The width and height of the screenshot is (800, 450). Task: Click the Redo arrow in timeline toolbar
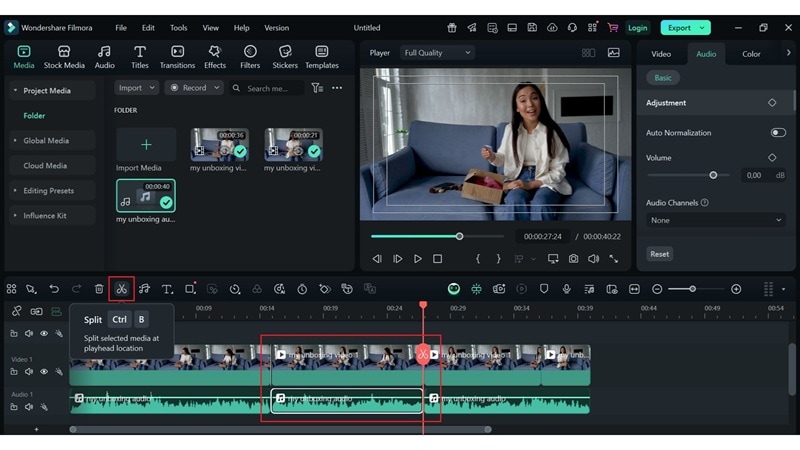pos(77,289)
